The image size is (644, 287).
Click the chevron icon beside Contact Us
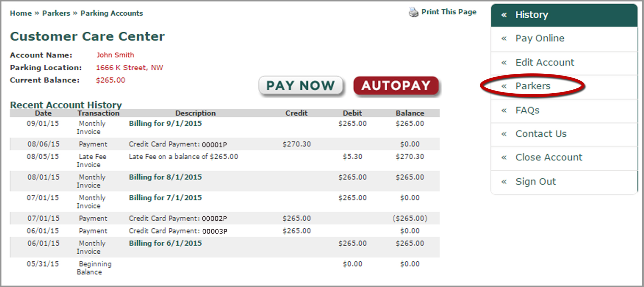504,134
